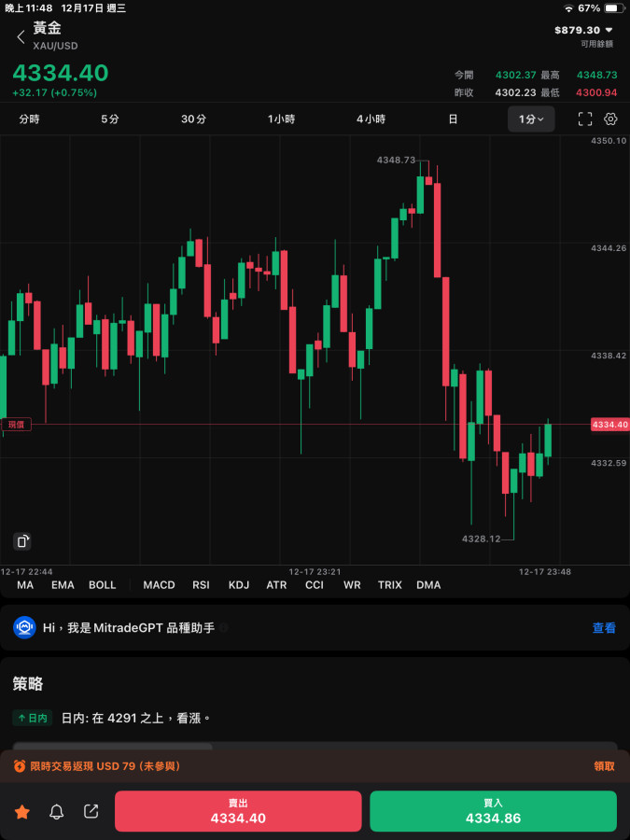Image resolution: width=630 pixels, height=840 pixels.
Task: Tap the 4328.12 low marker on chart
Action: point(481,539)
